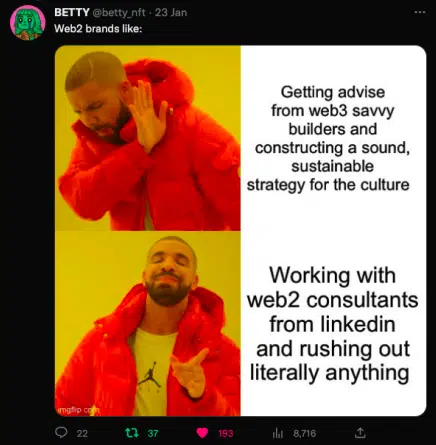Click the imgflip.com watermark on the meme
Screen dimensions: 436x445
78,410
